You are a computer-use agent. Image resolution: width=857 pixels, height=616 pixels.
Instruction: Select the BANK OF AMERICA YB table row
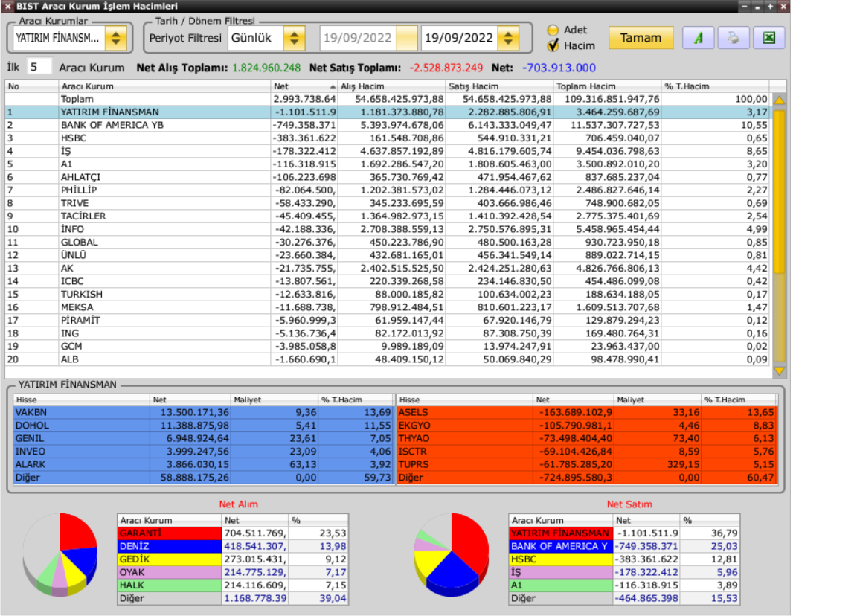point(387,125)
